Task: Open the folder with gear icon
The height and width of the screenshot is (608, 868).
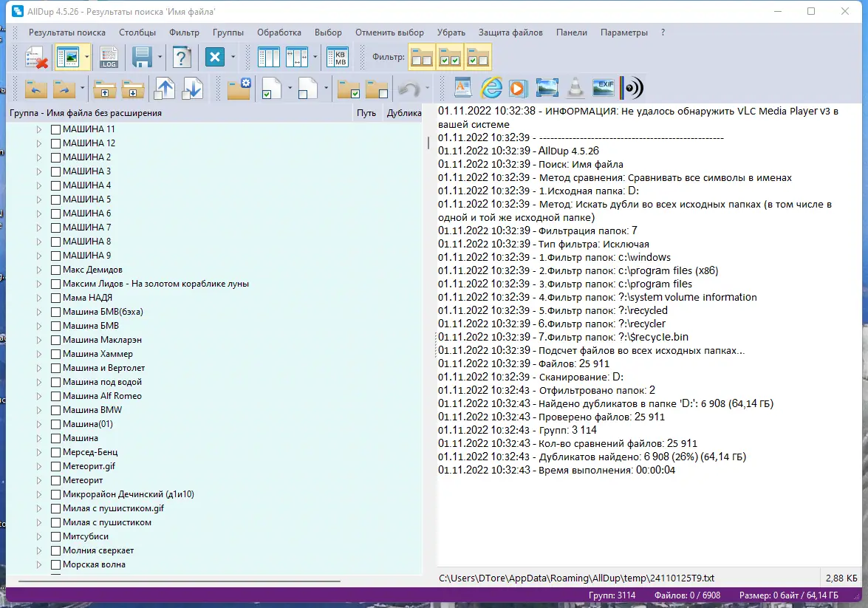Action: coord(239,89)
